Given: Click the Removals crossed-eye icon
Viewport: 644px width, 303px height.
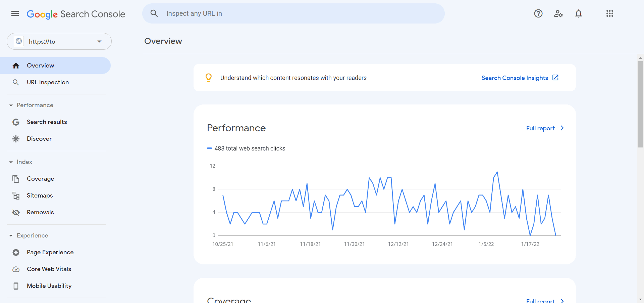Looking at the screenshot, I should click(x=16, y=212).
